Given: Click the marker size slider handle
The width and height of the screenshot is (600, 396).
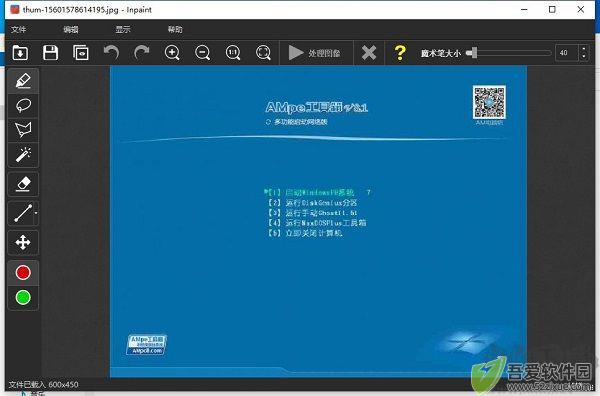Looking at the screenshot, I should point(474,53).
